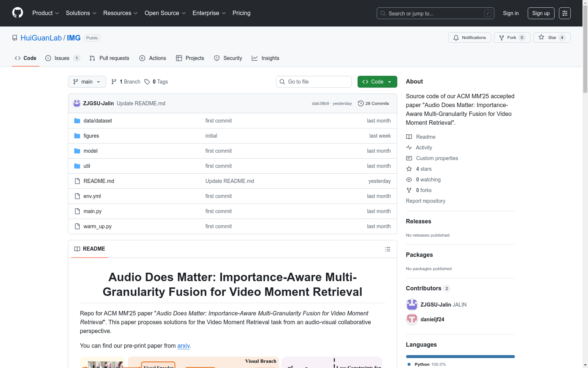Expand the Open Source menu

click(x=165, y=13)
